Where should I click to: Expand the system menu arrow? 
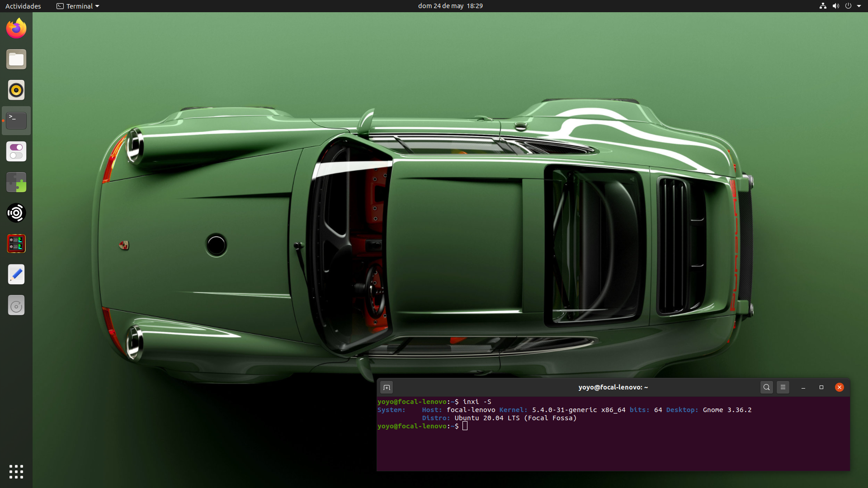[x=859, y=6]
